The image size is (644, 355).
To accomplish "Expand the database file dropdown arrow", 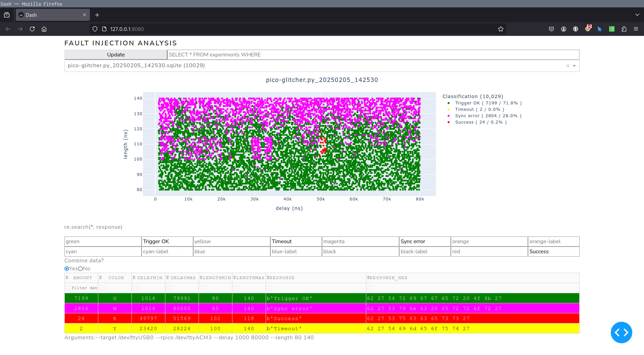I will [x=574, y=66].
